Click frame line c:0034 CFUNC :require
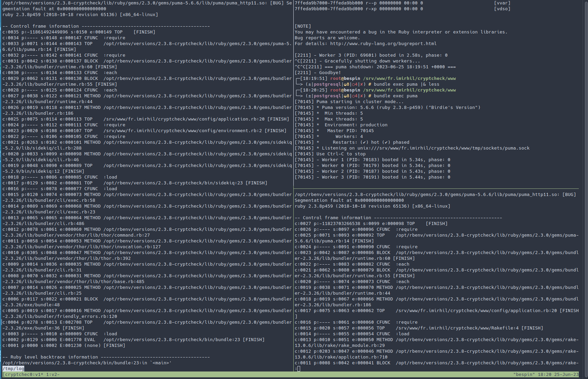Viewport: 588px width, 379px height. [x=63, y=38]
